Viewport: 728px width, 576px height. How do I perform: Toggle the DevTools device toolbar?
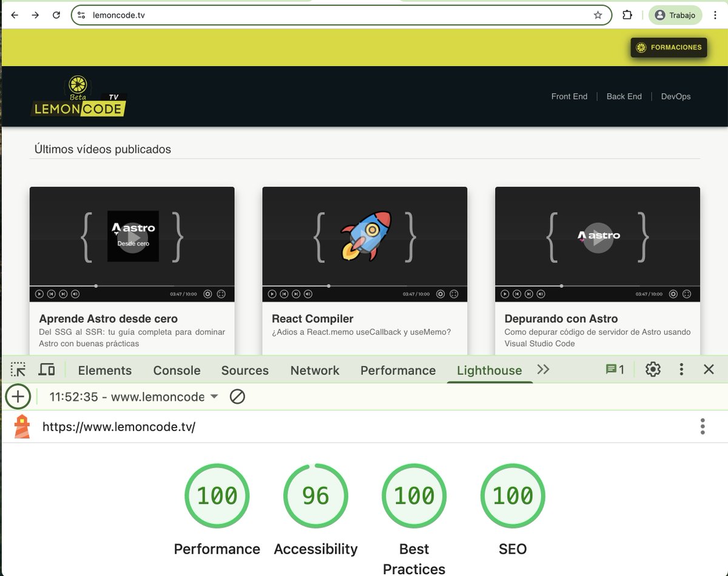point(47,369)
